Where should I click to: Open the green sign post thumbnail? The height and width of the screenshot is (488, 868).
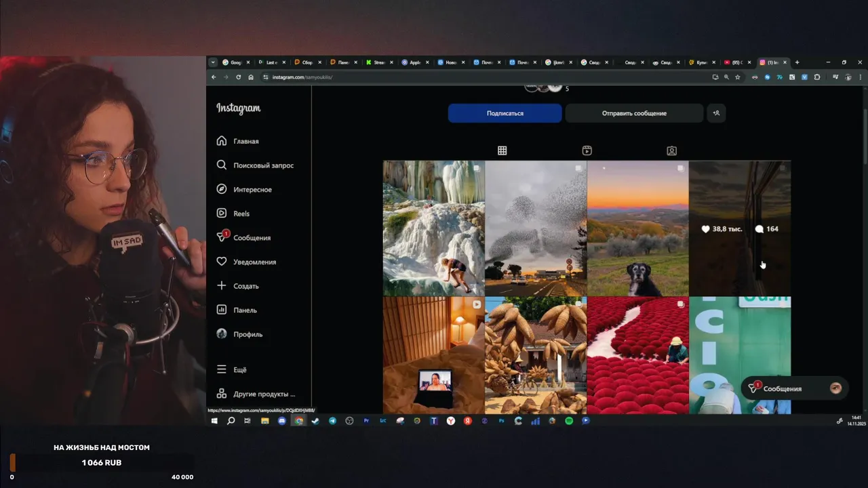[x=740, y=355]
